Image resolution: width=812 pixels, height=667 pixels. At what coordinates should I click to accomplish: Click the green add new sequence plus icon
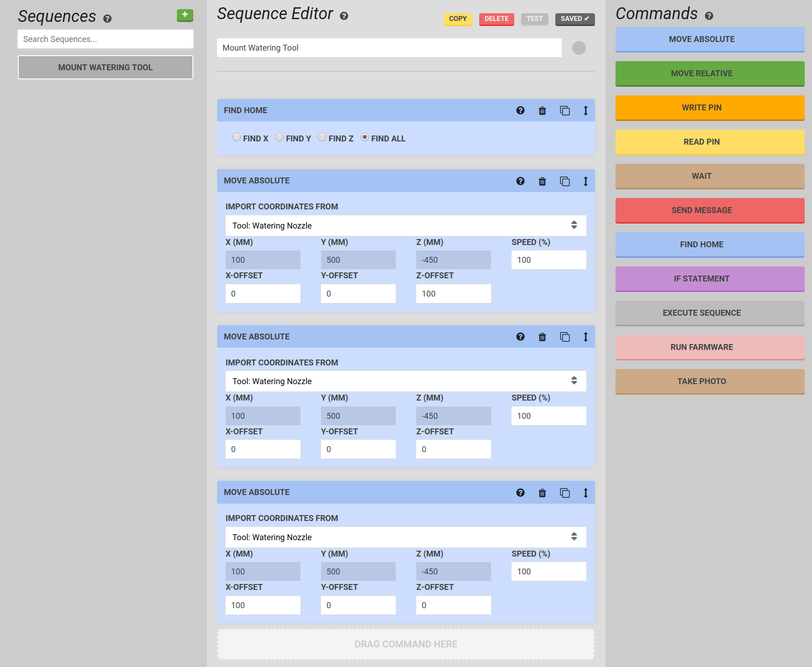click(185, 15)
